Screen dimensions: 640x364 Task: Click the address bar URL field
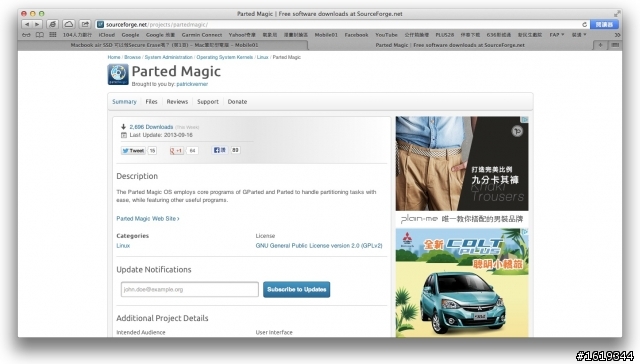(x=341, y=24)
